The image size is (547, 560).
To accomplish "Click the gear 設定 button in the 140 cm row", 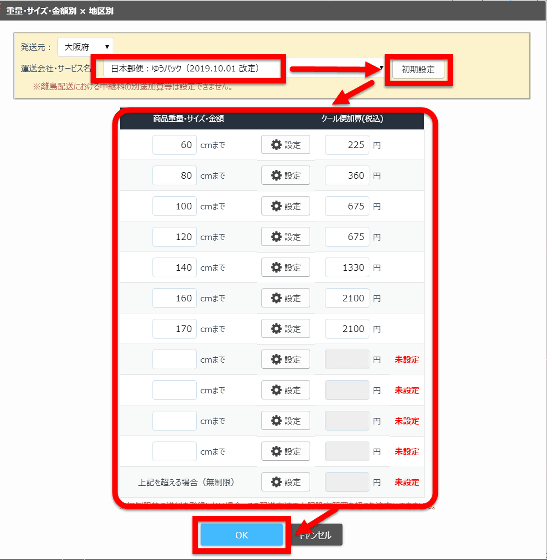I will coord(285,268).
